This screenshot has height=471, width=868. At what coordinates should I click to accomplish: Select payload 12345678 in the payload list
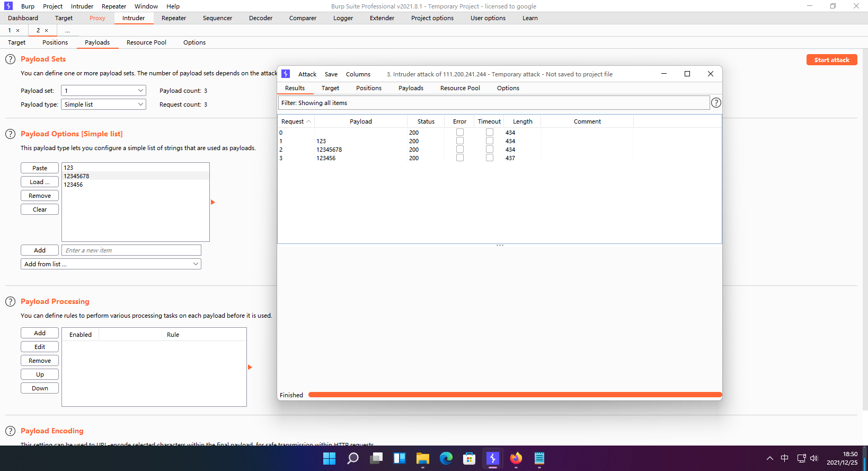(136, 176)
